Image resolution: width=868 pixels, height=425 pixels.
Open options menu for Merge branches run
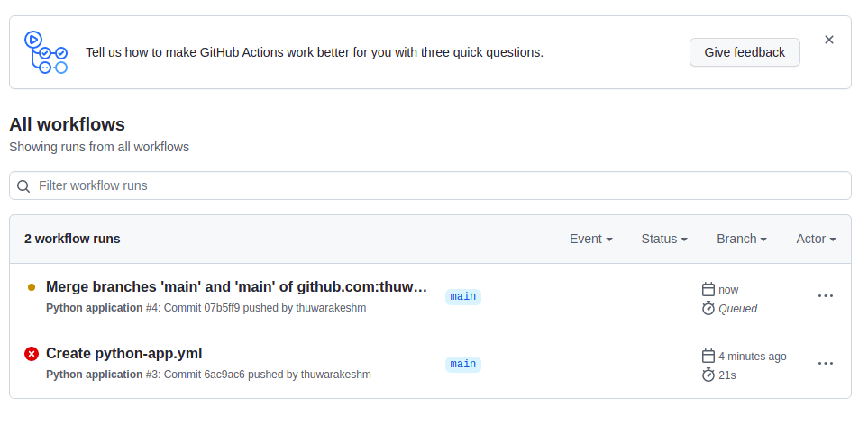point(825,296)
